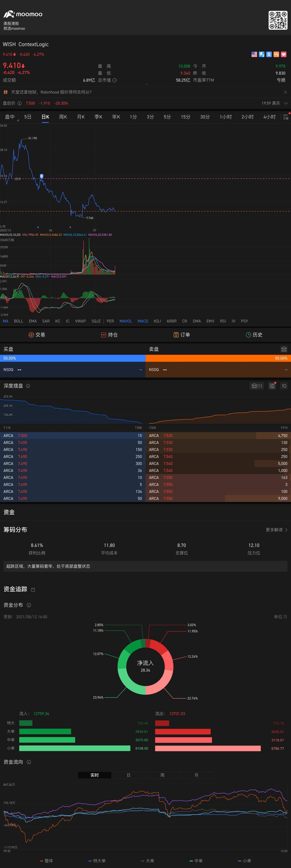Tap the blue S badge icon

point(269,54)
